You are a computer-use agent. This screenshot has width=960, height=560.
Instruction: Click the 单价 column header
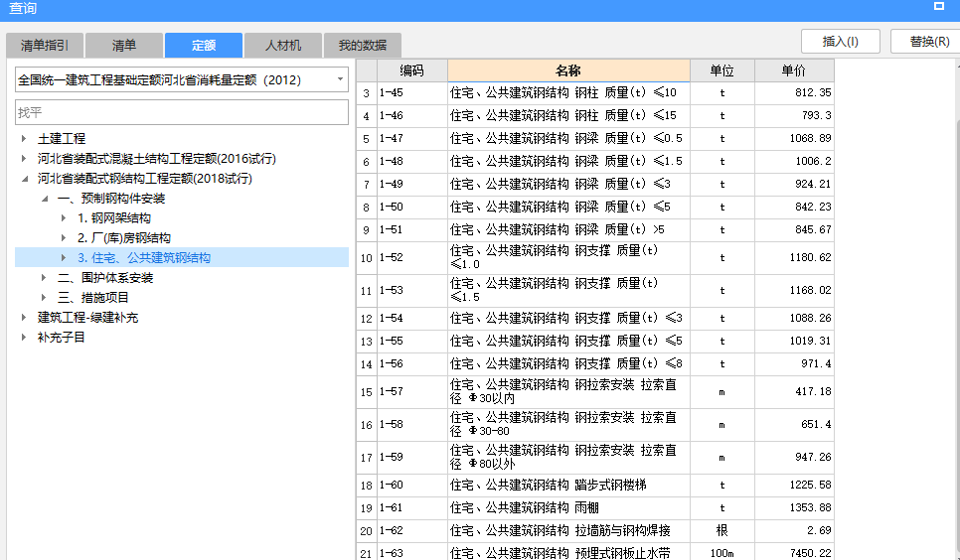point(794,70)
